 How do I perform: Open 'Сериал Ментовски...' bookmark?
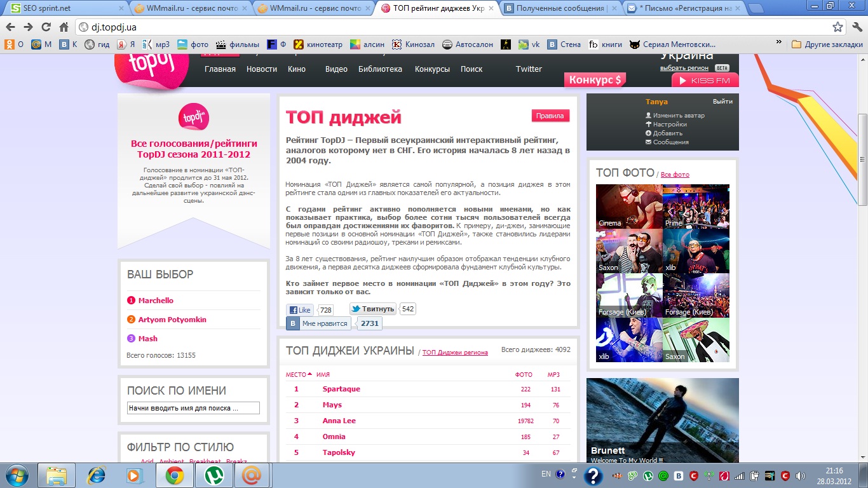tap(672, 44)
